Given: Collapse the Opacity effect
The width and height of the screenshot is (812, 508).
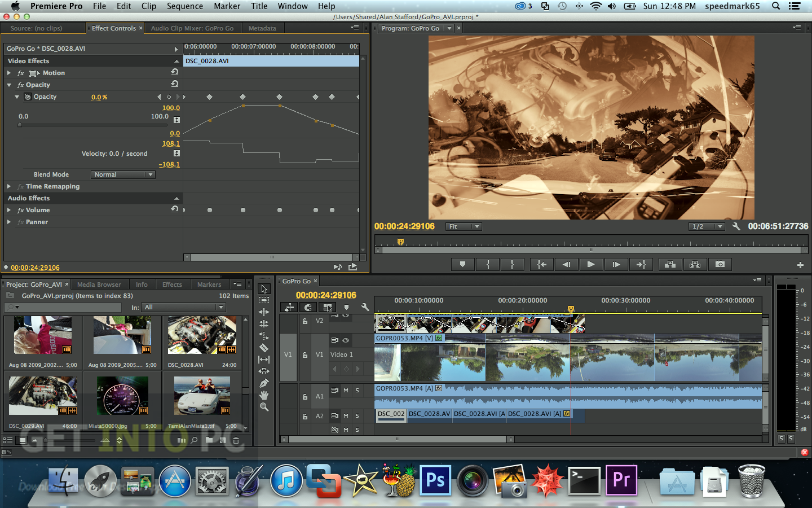Looking at the screenshot, I should [9, 85].
